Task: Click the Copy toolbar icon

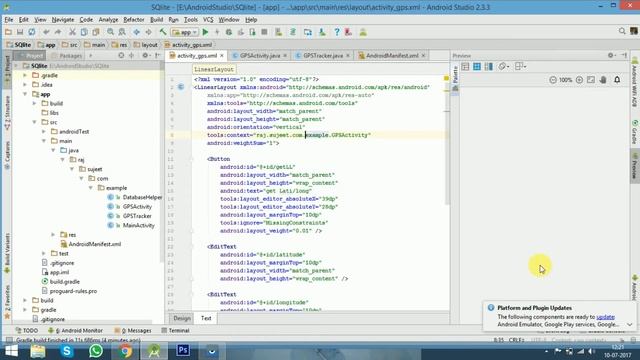Action: 84,32
